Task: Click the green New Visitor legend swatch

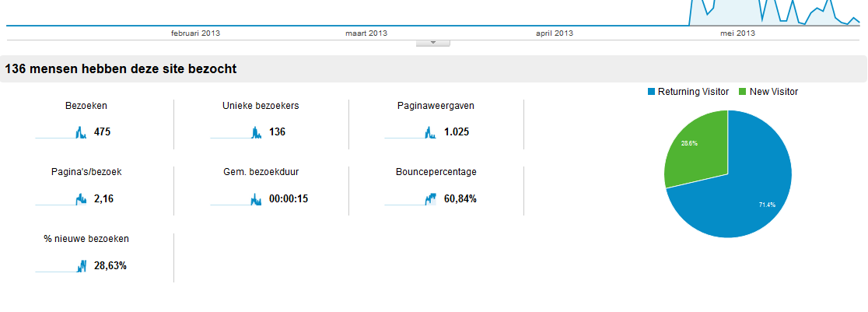Action: point(743,92)
